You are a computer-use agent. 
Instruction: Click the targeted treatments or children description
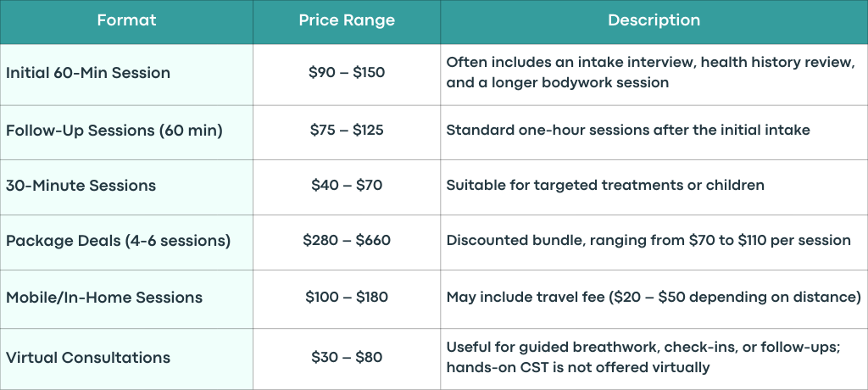point(605,185)
